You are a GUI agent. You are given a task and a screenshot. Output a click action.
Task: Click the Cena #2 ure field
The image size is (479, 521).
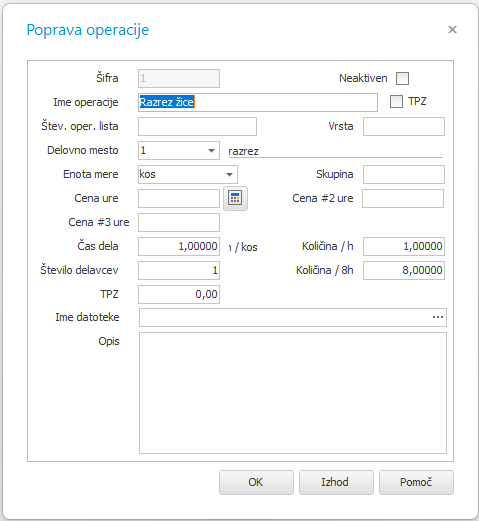click(x=403, y=199)
